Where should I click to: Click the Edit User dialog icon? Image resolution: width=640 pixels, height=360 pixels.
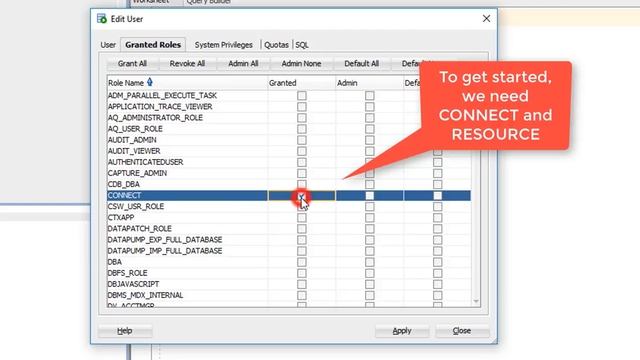point(102,18)
